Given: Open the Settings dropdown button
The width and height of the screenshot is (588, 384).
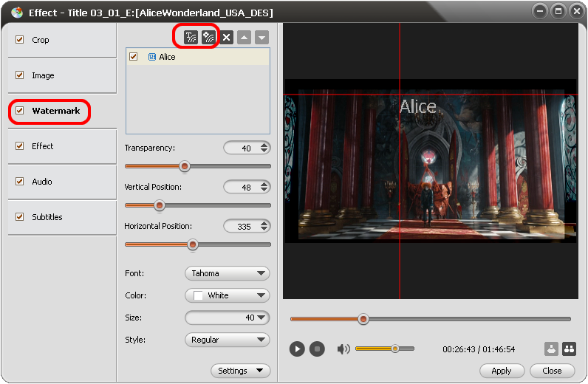Looking at the screenshot, I should point(240,371).
